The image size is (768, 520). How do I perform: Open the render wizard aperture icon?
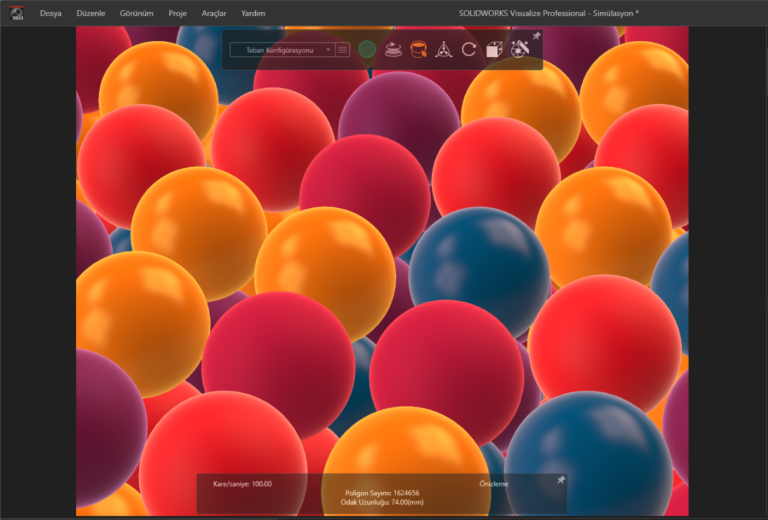tap(519, 49)
